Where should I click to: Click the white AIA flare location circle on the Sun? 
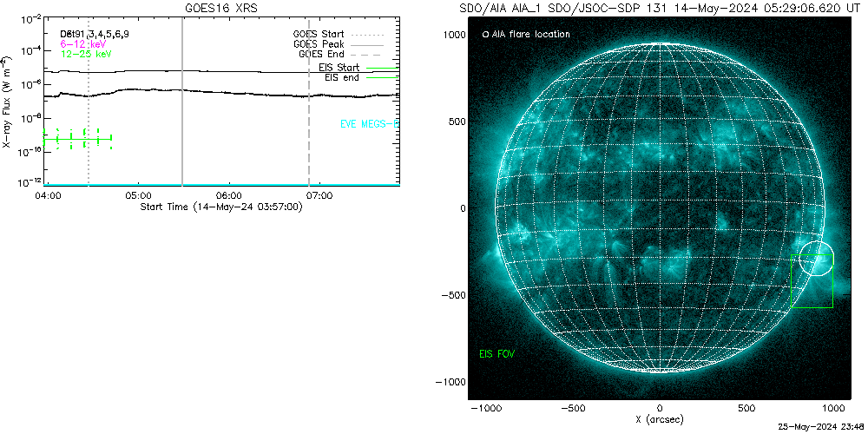[816, 259]
